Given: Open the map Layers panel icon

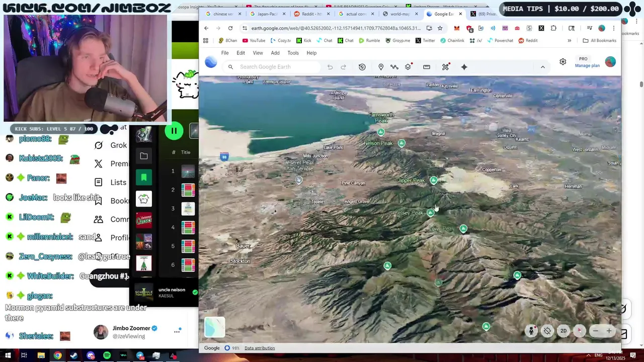Looking at the screenshot, I should click(409, 66).
